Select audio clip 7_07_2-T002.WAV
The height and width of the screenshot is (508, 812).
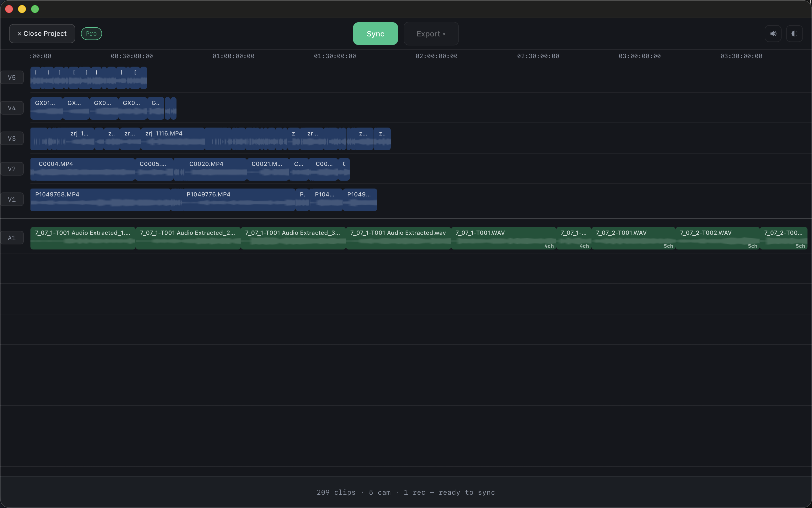718,238
